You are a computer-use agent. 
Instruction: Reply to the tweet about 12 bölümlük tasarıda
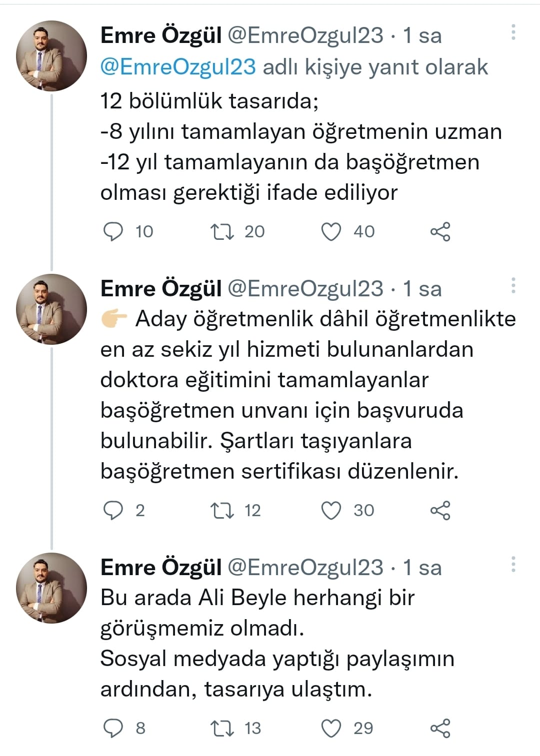coord(114,231)
